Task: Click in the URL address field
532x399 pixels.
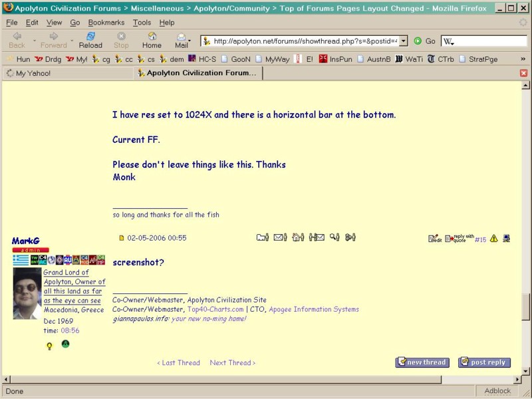Action: (x=305, y=41)
